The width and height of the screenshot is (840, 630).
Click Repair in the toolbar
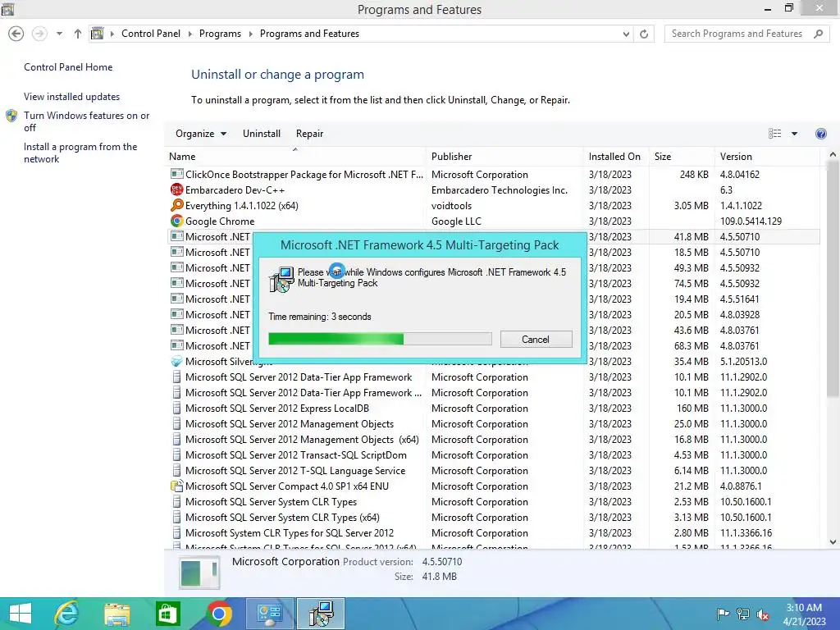click(x=309, y=134)
